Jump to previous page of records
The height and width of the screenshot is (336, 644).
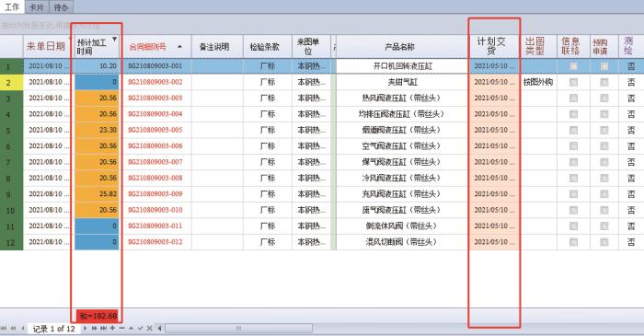click(x=13, y=329)
